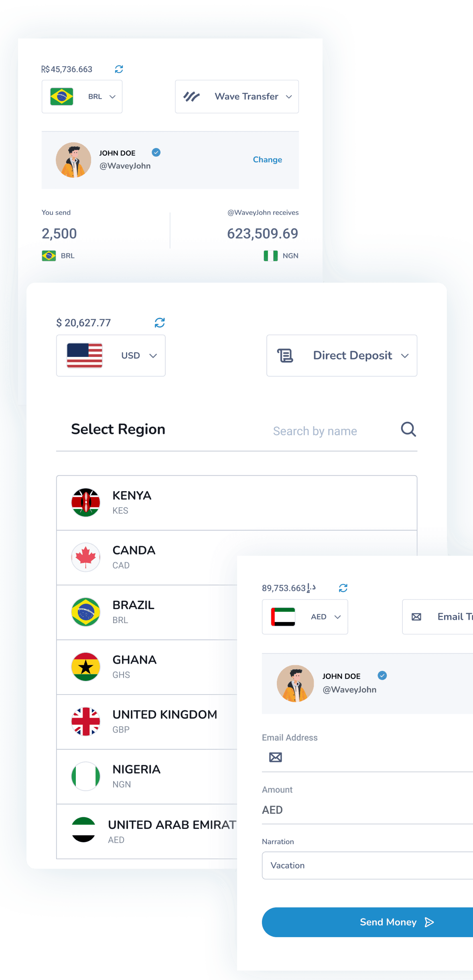Refresh the AED balance amount

pos(343,588)
